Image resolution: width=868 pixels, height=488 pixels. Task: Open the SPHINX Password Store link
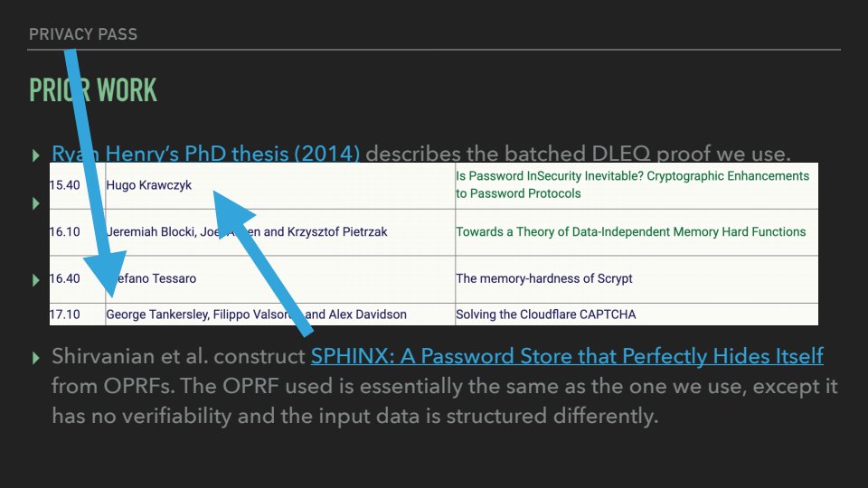click(567, 356)
